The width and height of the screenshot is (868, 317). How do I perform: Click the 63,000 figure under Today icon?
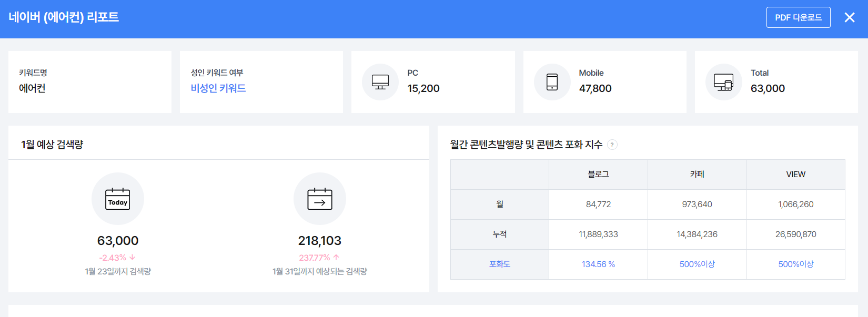118,241
